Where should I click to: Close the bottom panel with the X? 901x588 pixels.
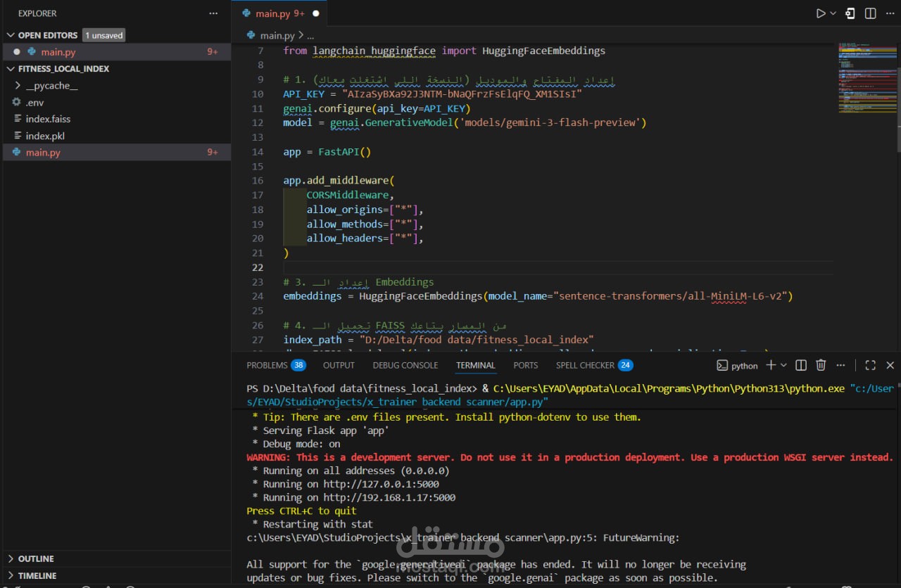tap(890, 365)
